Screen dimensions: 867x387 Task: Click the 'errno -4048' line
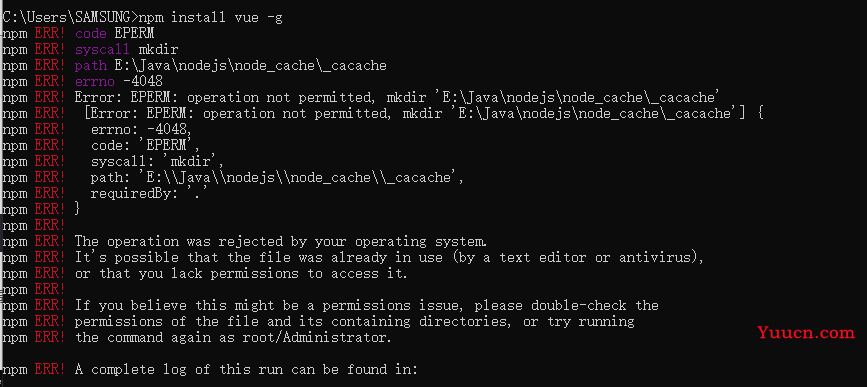[119, 82]
